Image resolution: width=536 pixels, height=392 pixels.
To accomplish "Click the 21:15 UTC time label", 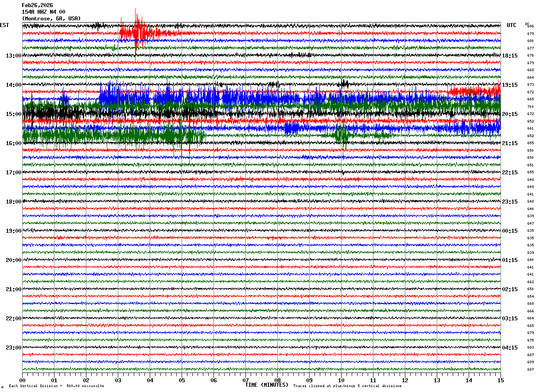I will click(510, 143).
